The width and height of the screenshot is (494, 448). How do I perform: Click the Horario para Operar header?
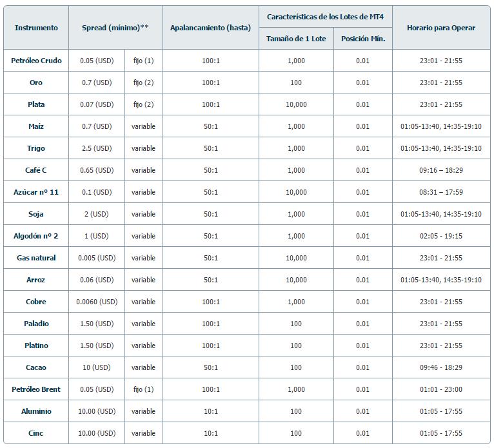click(441, 28)
